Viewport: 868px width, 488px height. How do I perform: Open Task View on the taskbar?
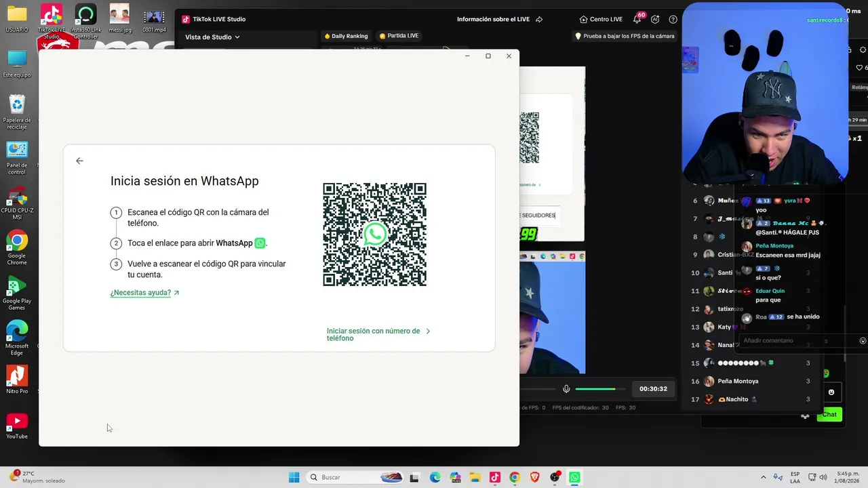pos(414,477)
